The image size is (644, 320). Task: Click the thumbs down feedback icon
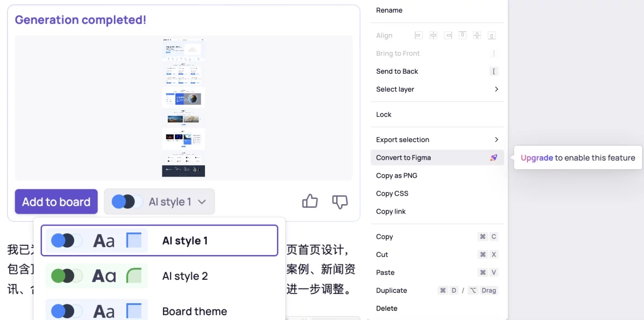[x=340, y=201]
